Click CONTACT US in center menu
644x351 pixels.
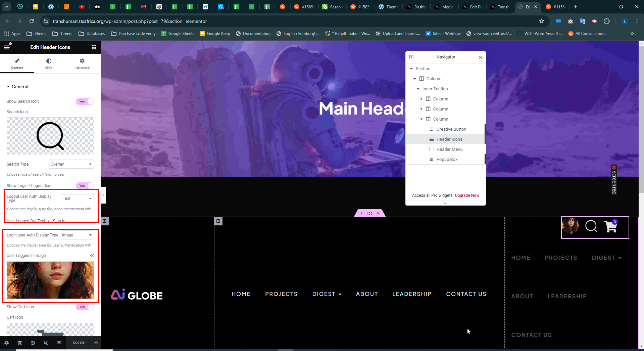click(x=466, y=294)
